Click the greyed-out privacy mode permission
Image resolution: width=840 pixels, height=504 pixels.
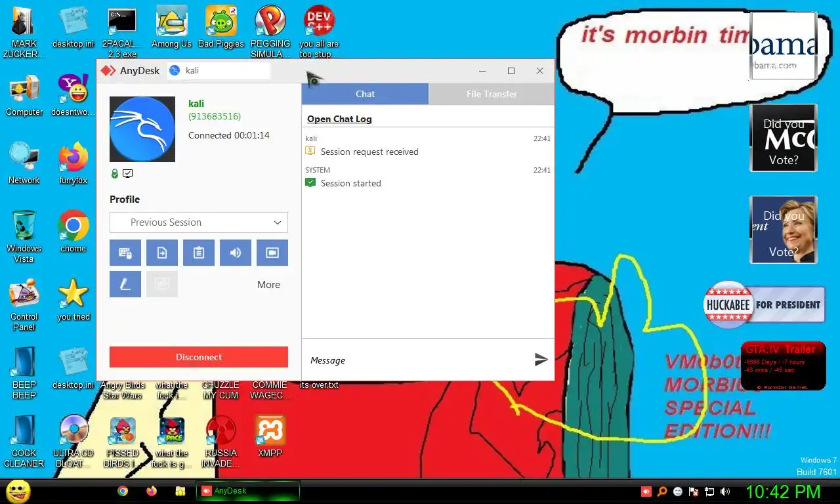click(162, 284)
